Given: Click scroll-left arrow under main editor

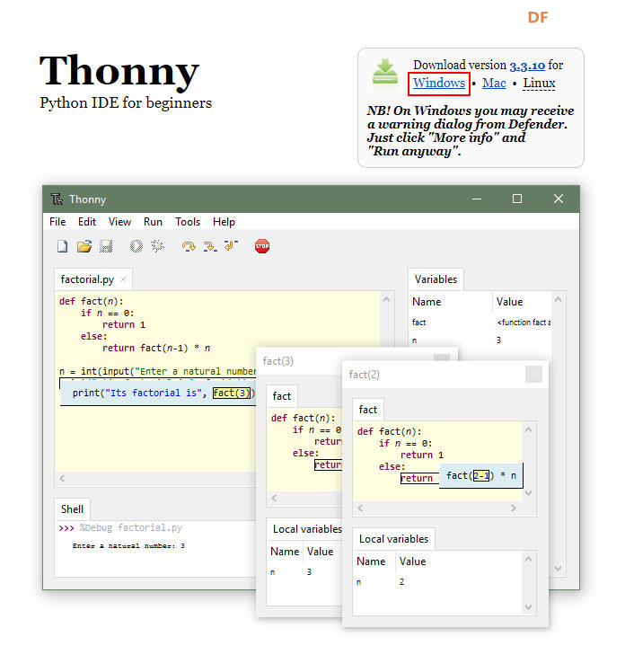Looking at the screenshot, I should (x=63, y=478).
